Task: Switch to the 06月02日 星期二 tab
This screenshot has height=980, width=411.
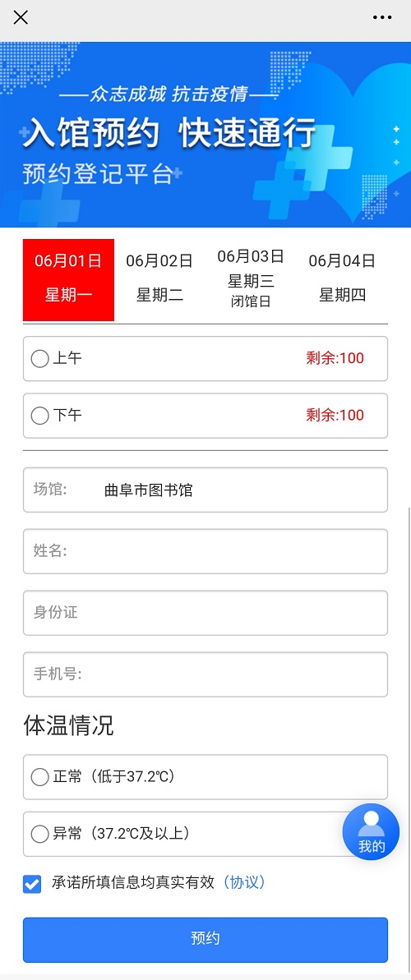Action: pyautogui.click(x=159, y=280)
